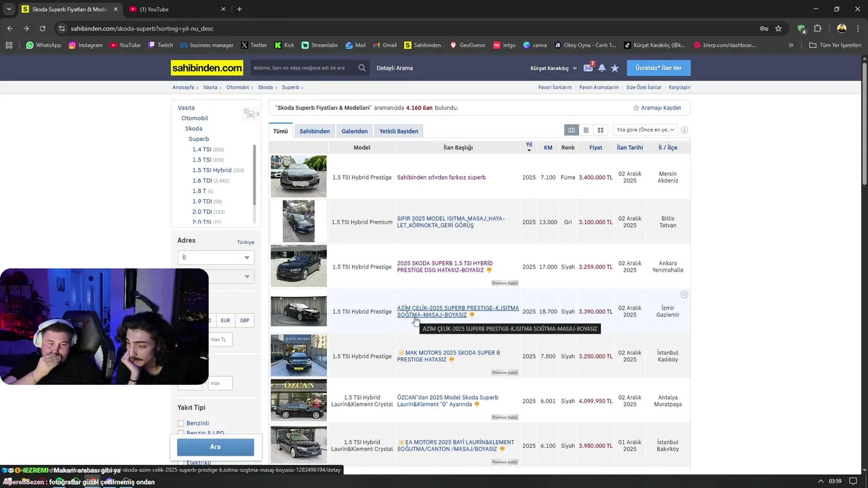Open the tab search dropdown in Chrome
Viewport: 868px width, 488px height.
click(x=9, y=9)
